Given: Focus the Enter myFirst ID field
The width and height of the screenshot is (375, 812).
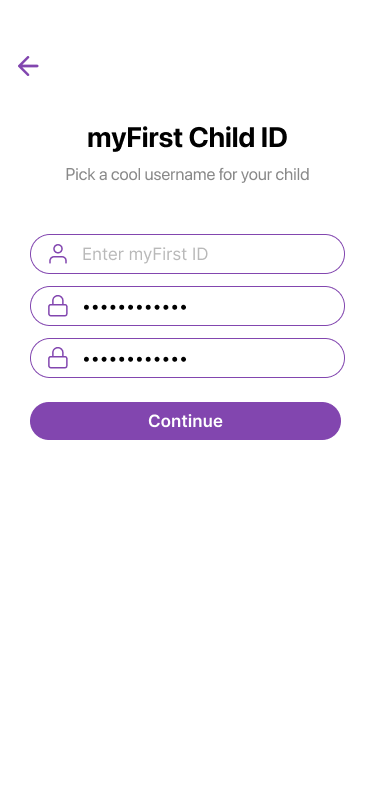Looking at the screenshot, I should point(188,254).
